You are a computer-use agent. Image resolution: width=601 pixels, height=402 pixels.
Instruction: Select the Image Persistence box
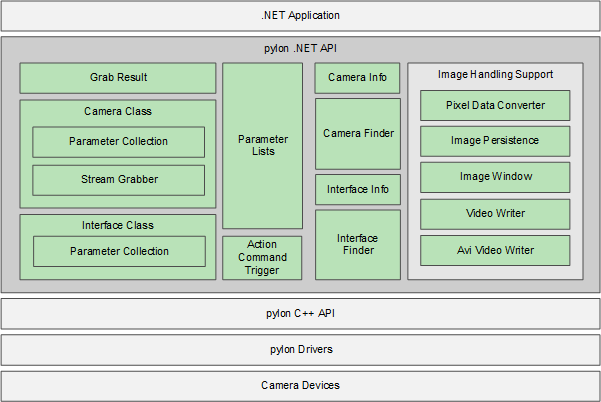[x=495, y=141]
